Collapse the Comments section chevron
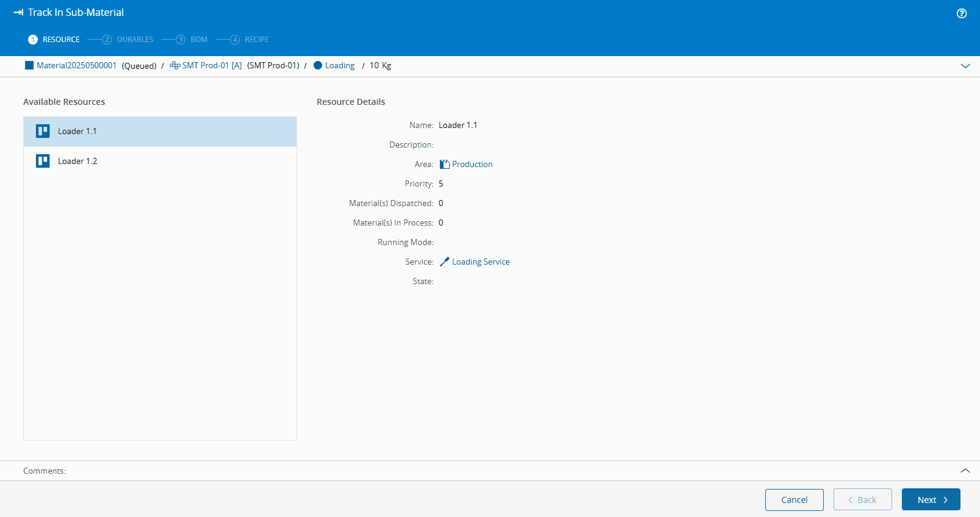 pyautogui.click(x=965, y=471)
